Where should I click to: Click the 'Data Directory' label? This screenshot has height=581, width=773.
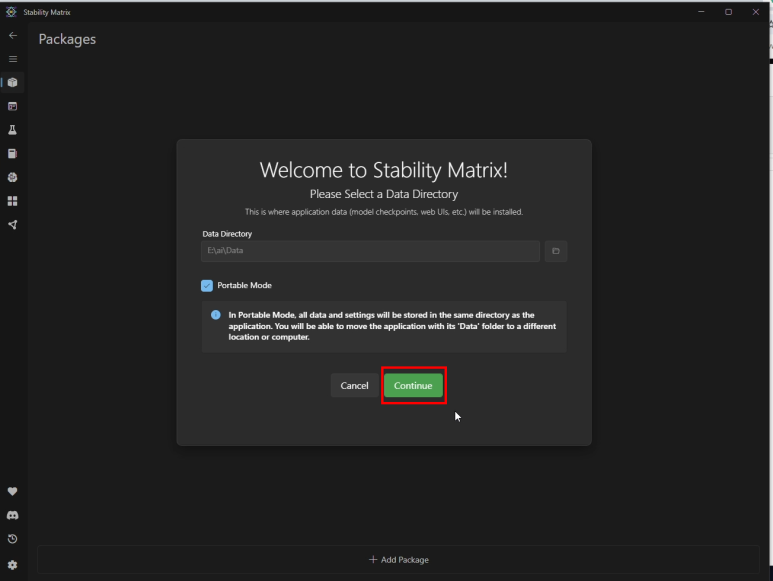click(x=227, y=234)
